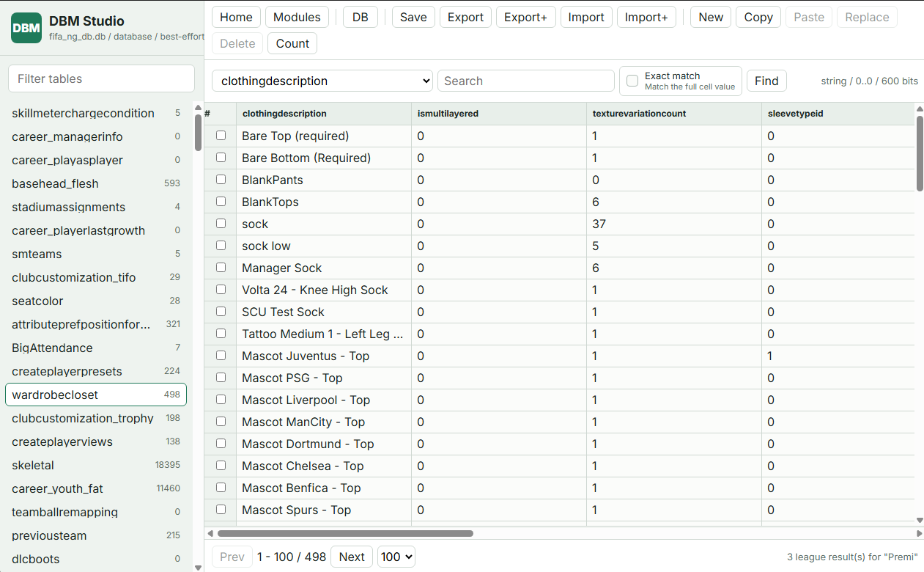Open the Home page
This screenshot has width=924, height=572.
(x=236, y=17)
